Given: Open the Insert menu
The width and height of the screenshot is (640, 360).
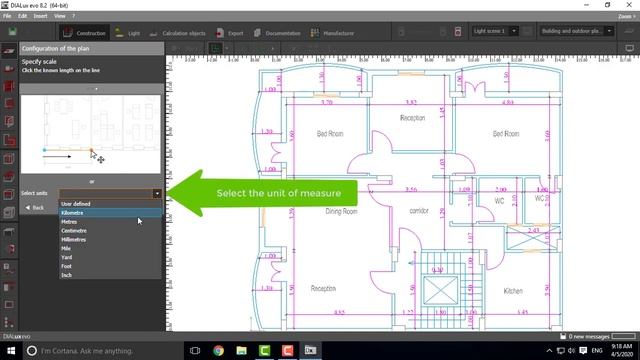Looking at the screenshot, I should pyautogui.click(x=40, y=16).
